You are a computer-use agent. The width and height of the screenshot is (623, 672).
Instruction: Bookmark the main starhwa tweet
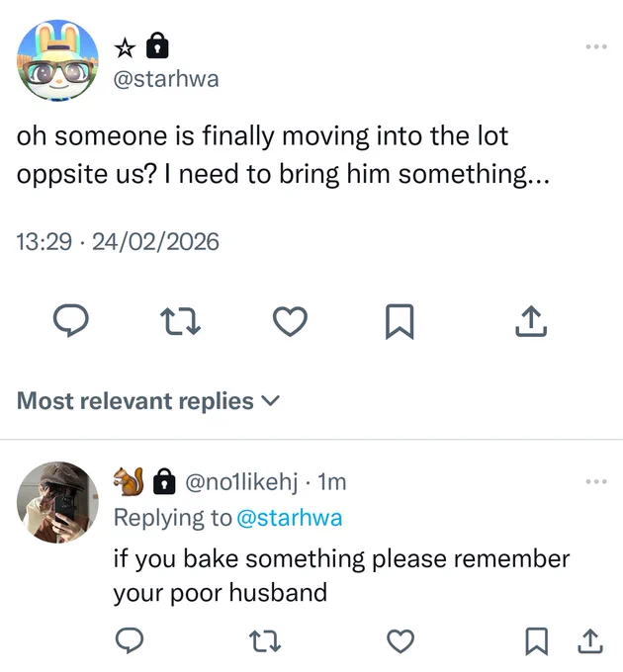click(400, 321)
